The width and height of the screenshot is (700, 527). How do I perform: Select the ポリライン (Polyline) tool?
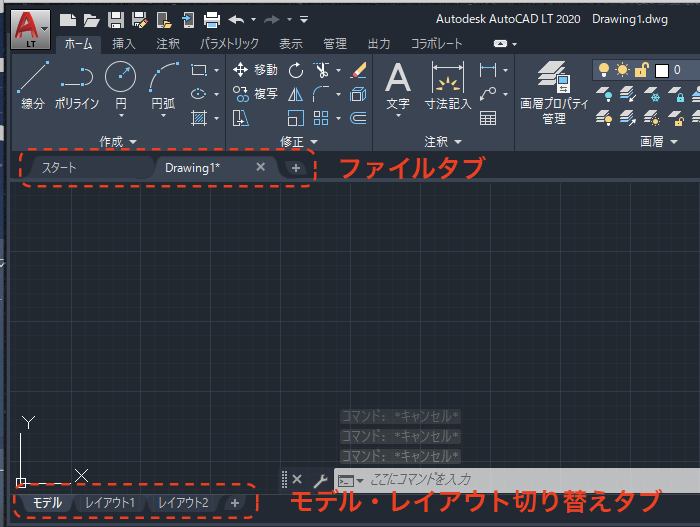point(77,87)
